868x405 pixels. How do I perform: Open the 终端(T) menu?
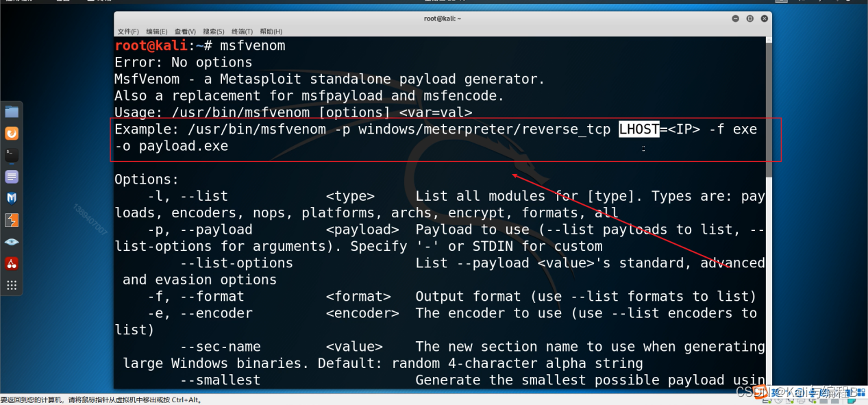(242, 32)
